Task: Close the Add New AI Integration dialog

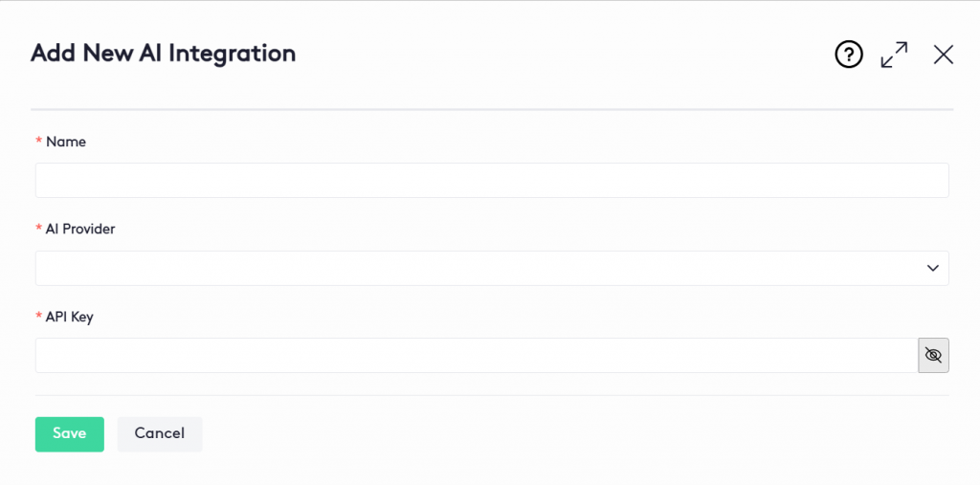Action: tap(944, 55)
